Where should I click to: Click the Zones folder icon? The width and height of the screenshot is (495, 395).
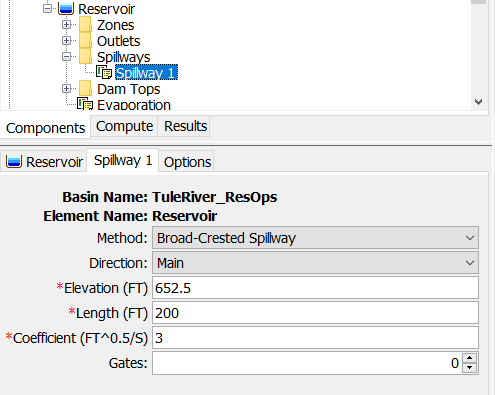pyautogui.click(x=85, y=24)
